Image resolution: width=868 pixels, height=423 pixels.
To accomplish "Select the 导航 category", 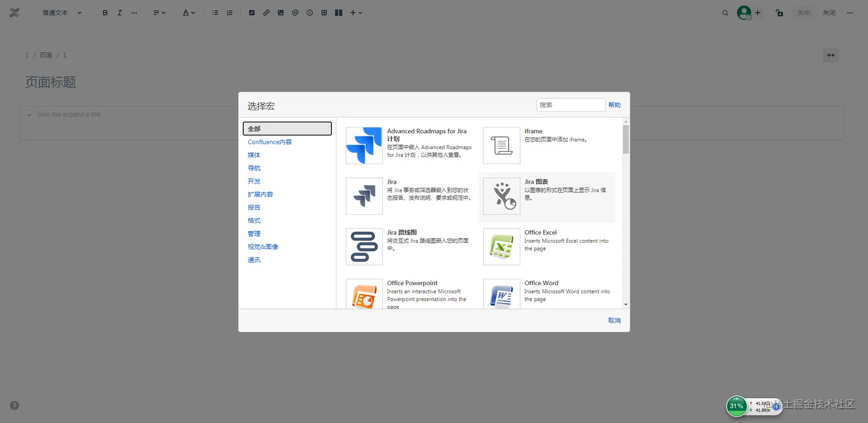I will click(x=254, y=168).
